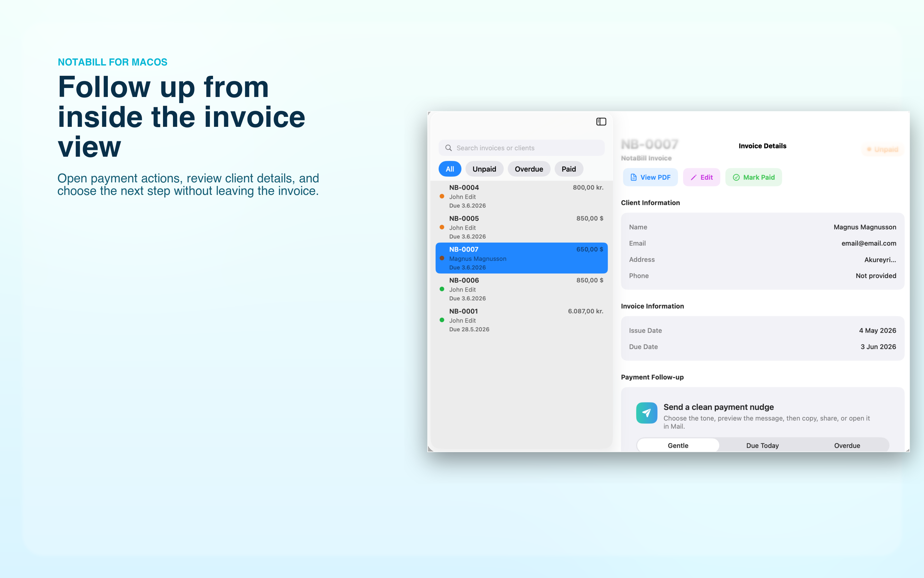Click the Edit invoice button
This screenshot has height=578, width=924.
[x=701, y=177]
